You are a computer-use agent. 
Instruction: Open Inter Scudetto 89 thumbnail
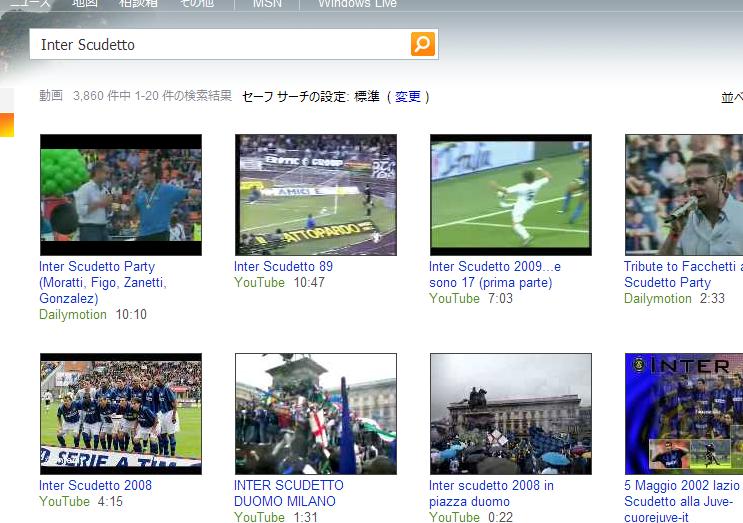(x=316, y=195)
